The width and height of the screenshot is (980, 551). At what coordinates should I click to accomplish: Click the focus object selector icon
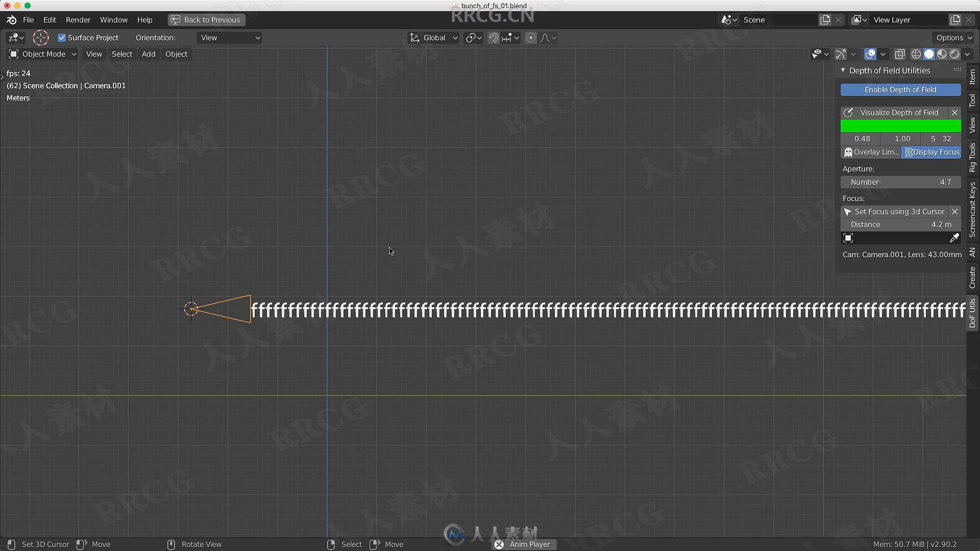(x=848, y=238)
